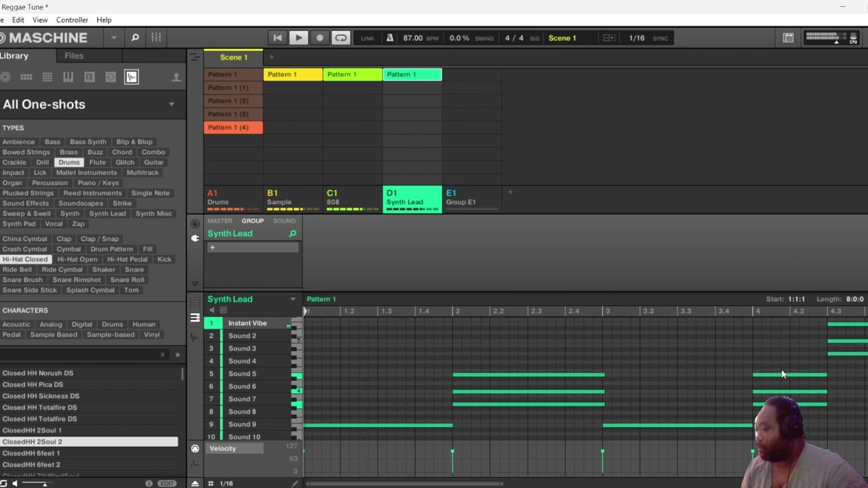Open the automation lane icon
868x488 pixels.
[x=195, y=464]
